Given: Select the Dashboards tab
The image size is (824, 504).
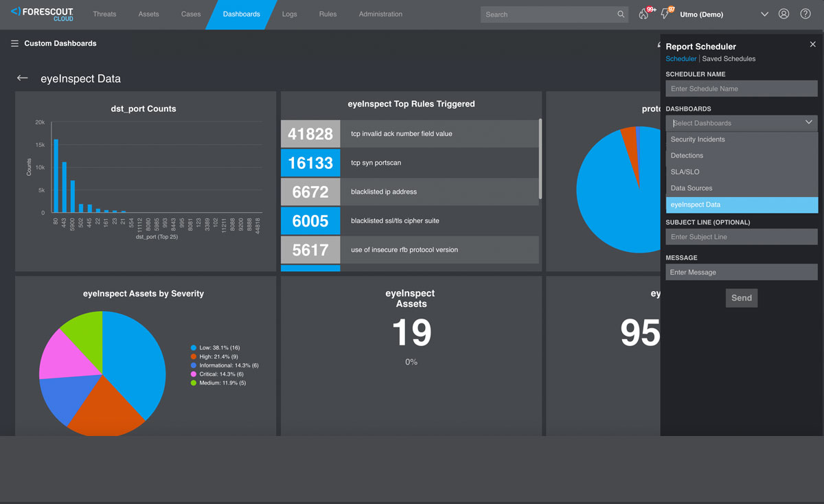Looking at the screenshot, I should coord(242,14).
